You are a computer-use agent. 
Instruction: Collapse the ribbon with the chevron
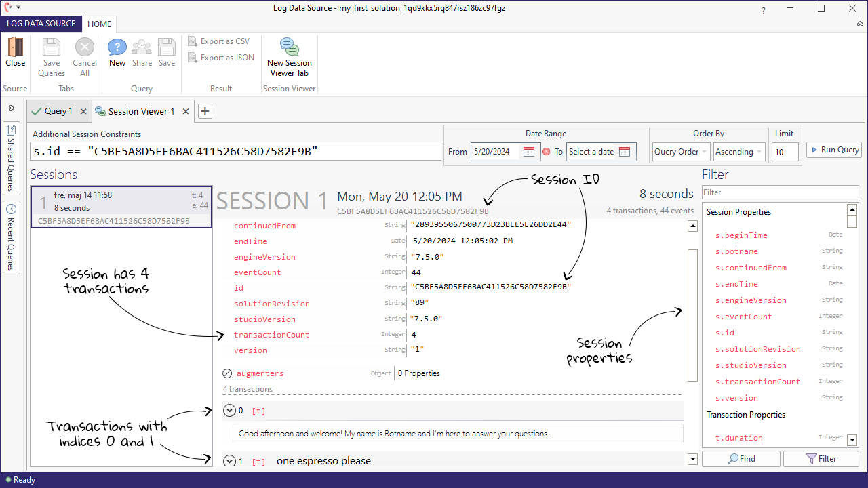[x=860, y=24]
